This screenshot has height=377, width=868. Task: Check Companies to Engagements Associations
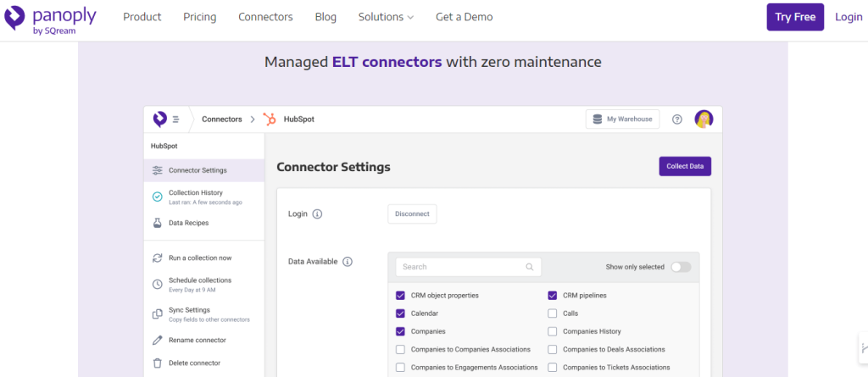(400, 368)
